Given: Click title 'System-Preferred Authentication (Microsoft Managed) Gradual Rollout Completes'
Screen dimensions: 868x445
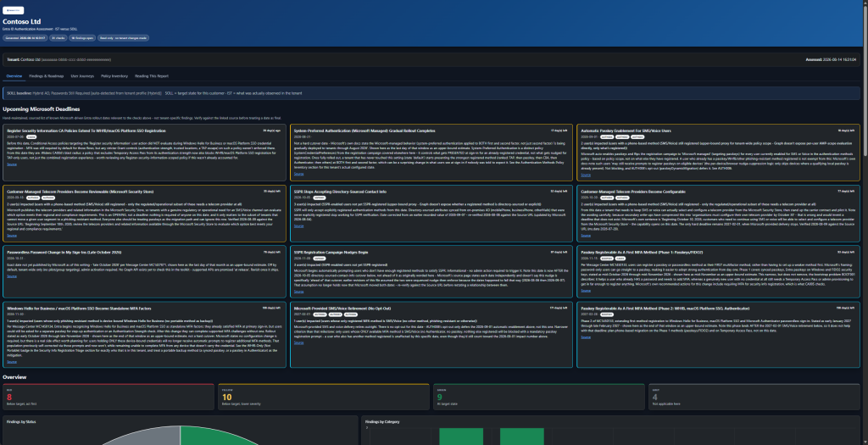Looking at the screenshot, I should pos(364,131).
